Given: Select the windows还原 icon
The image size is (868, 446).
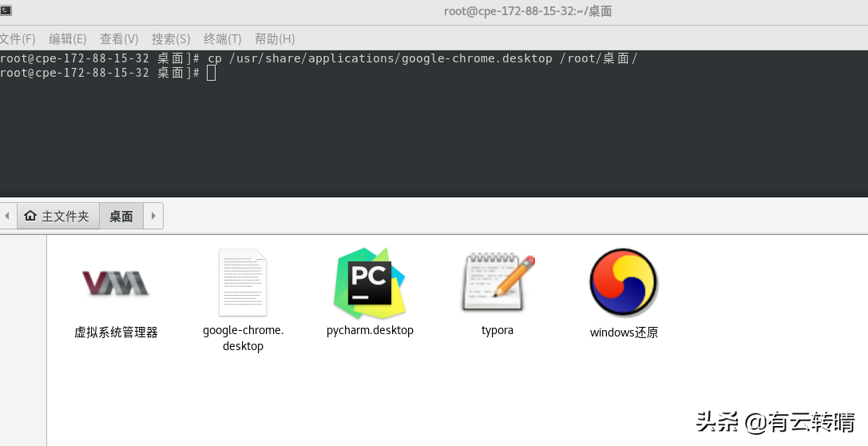Looking at the screenshot, I should (x=624, y=283).
